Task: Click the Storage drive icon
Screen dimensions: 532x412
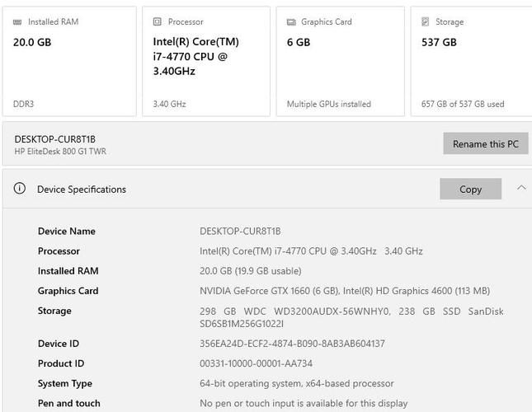Action: click(x=425, y=21)
